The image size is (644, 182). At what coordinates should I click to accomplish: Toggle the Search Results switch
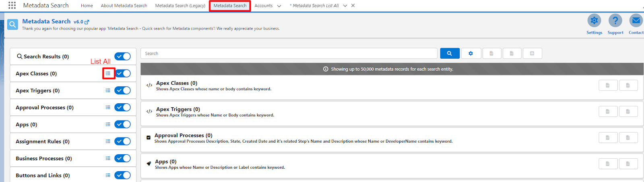[122, 56]
